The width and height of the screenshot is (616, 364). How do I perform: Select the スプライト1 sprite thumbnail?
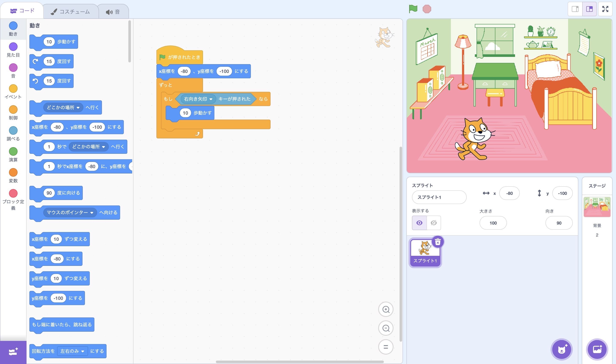[x=425, y=253]
